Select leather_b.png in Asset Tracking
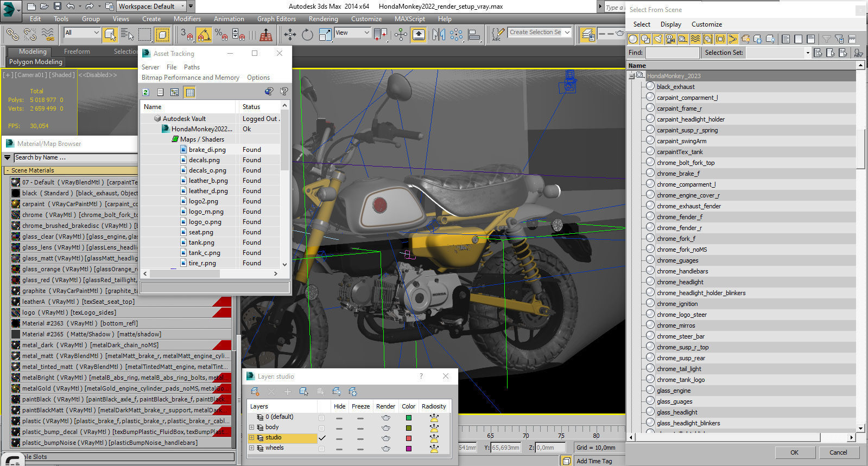 [208, 181]
